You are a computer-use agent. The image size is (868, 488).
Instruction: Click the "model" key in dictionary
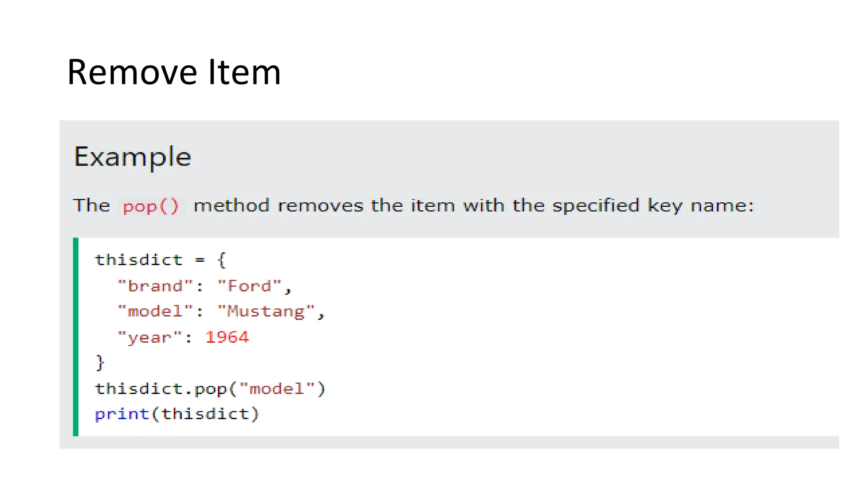155,311
